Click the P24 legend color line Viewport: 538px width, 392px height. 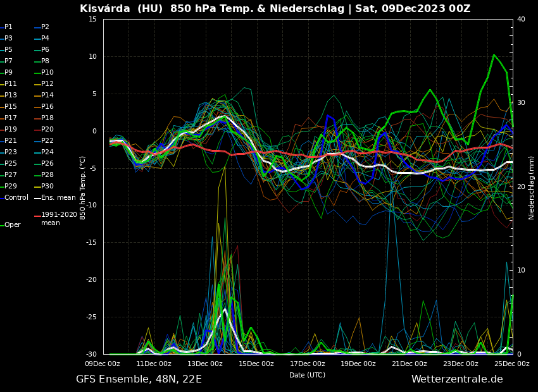point(37,152)
